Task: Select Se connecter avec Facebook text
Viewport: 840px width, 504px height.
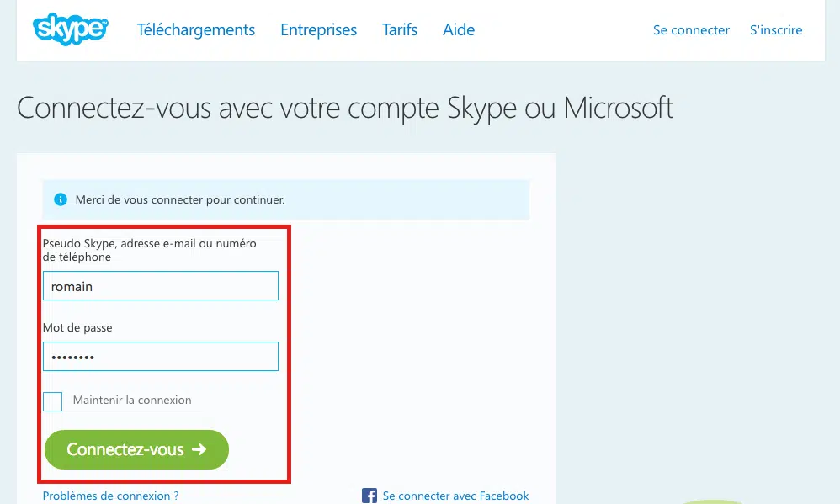Action: (x=455, y=496)
